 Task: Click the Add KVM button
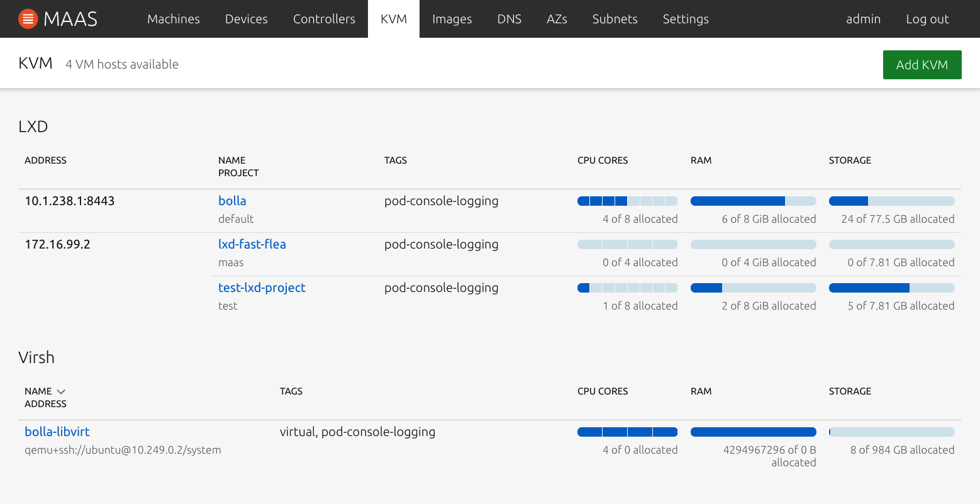pos(922,65)
